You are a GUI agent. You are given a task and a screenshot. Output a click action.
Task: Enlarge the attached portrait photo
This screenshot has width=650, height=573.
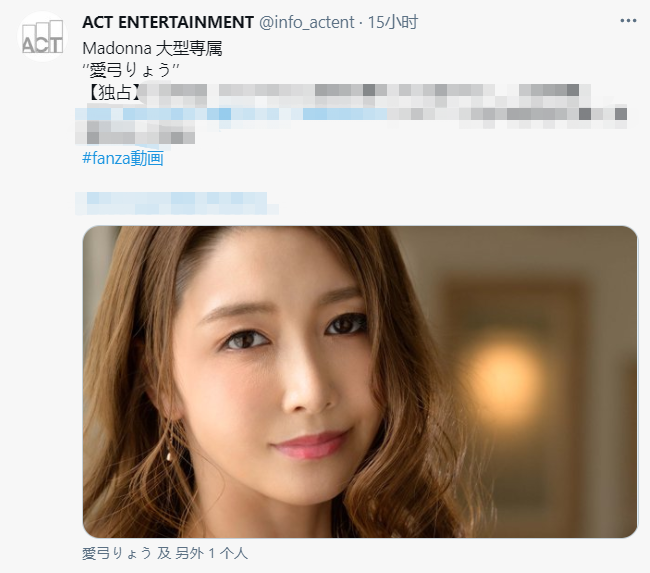click(360, 381)
